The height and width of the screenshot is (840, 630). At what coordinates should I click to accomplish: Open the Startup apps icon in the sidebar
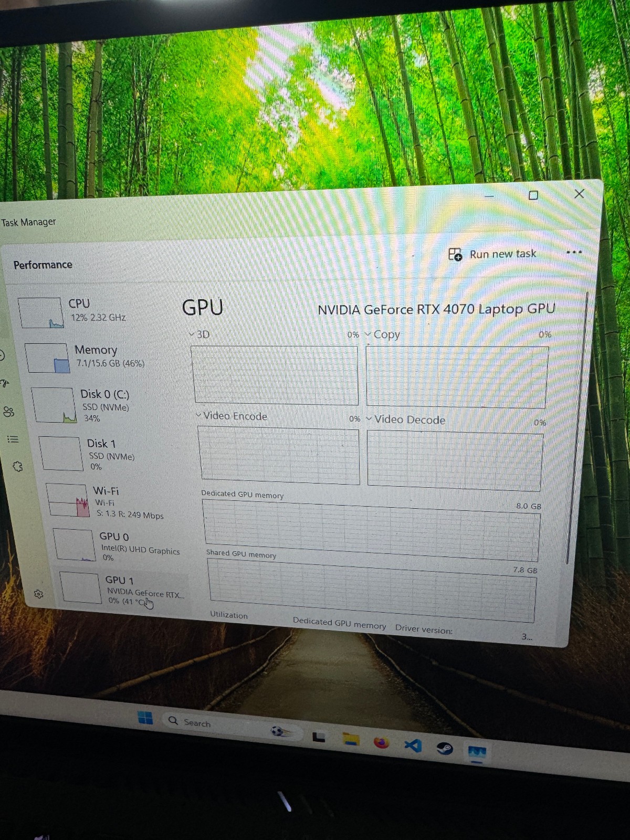pyautogui.click(x=4, y=383)
